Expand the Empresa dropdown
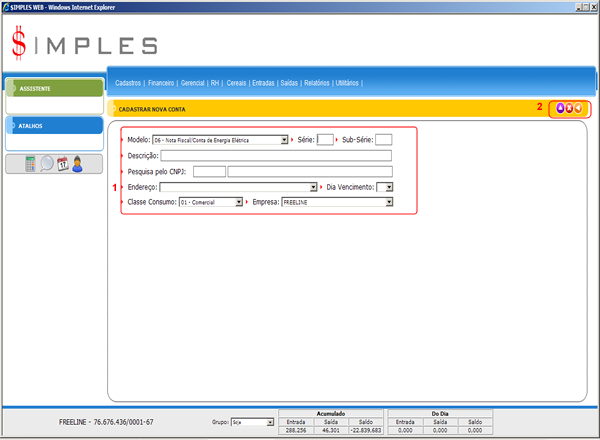600x440 pixels. tap(388, 201)
